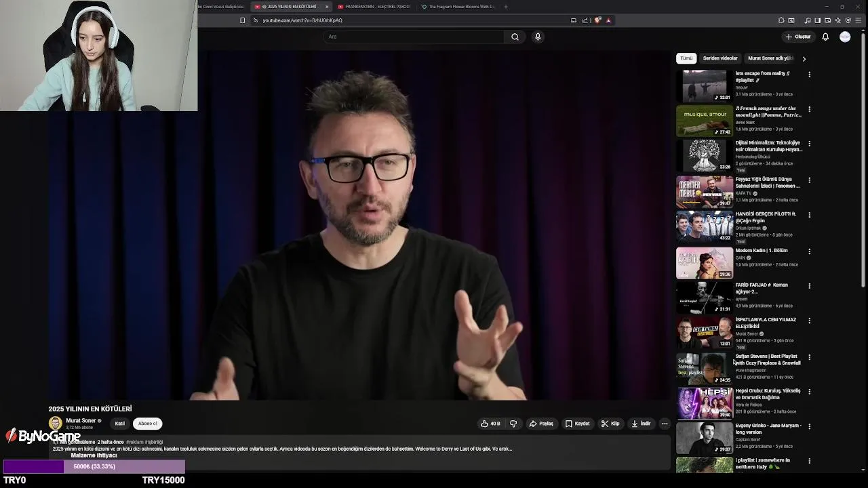Click the Abone ol subscribe button
Screen dimensions: 868x488
[x=147, y=424]
